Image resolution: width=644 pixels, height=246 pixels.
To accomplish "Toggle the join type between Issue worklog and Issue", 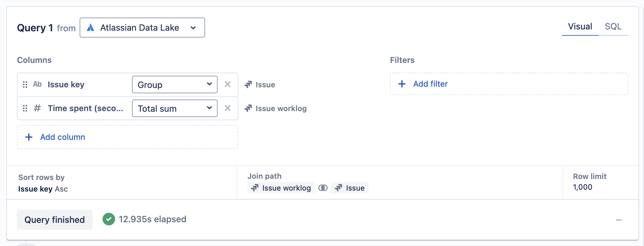I will click(x=323, y=188).
